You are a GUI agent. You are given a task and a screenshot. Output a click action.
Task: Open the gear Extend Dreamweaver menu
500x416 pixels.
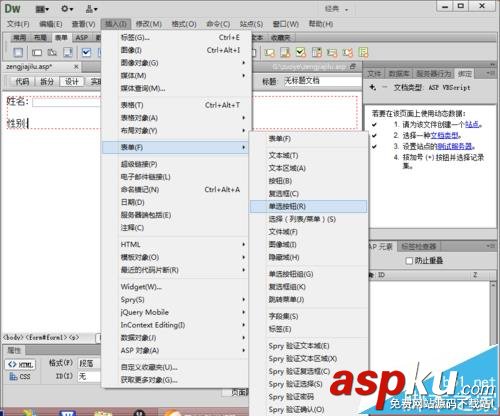pyautogui.click(x=67, y=9)
